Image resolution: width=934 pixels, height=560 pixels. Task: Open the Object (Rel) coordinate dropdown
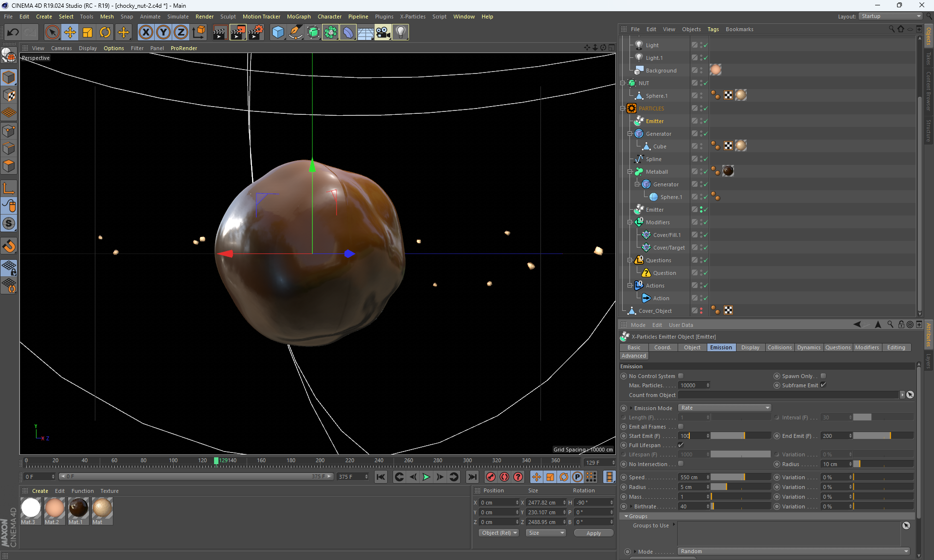click(499, 533)
